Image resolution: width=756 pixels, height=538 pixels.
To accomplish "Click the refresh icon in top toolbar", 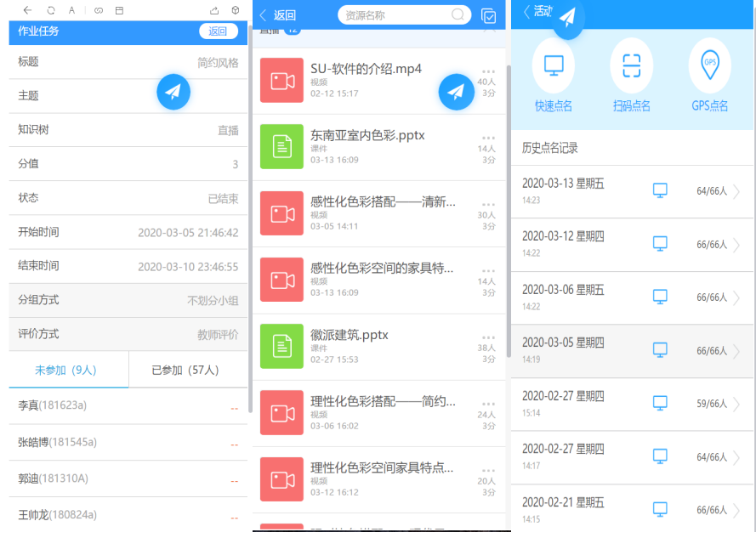I will (50, 10).
